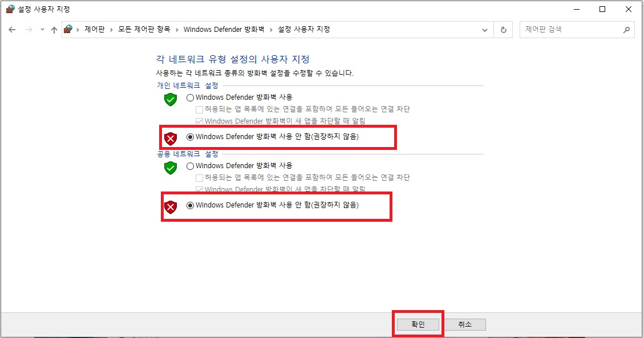Viewport: 644px width, 338px height.
Task: Expand the address bar history dropdown
Action: (485, 30)
